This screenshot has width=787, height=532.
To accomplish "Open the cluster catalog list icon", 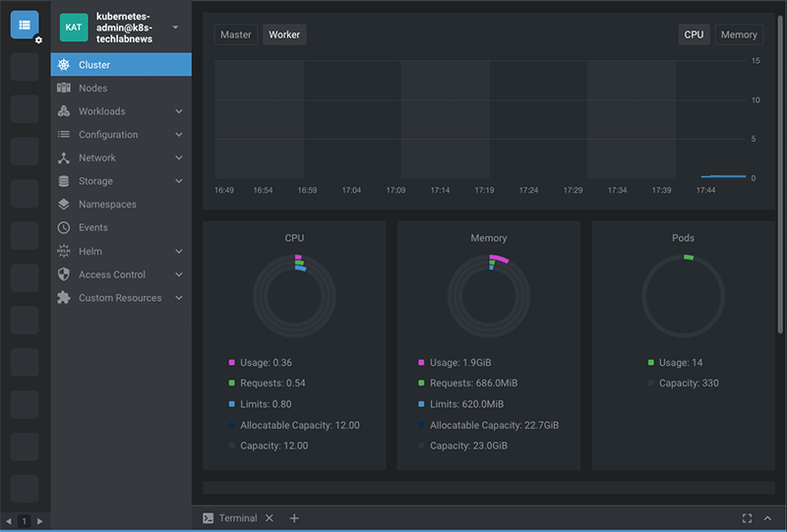I will pyautogui.click(x=25, y=25).
